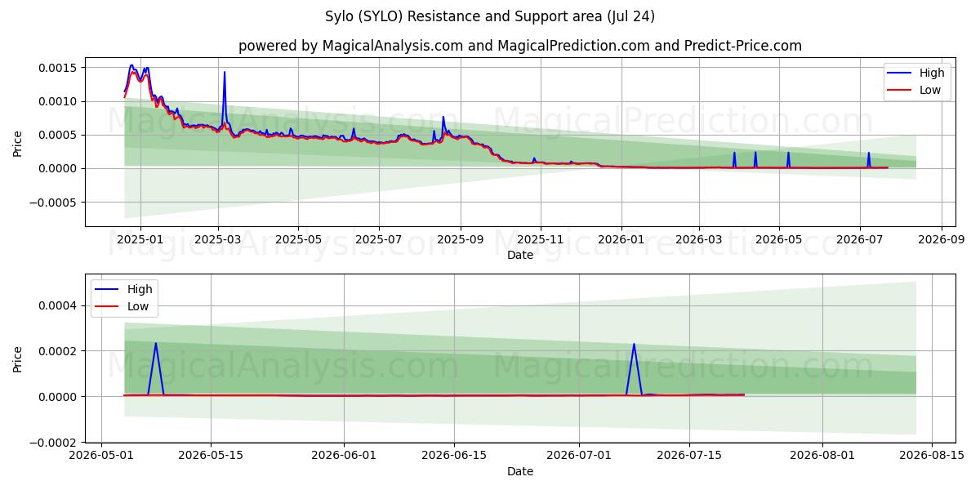Click the top chart y-axis value '0.0005'
The image size is (980, 490).
(59, 135)
